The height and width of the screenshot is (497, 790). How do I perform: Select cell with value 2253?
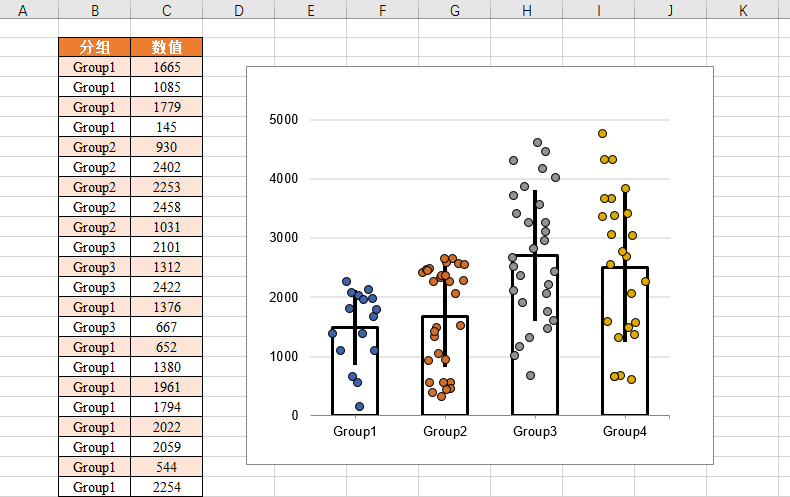click(167, 187)
